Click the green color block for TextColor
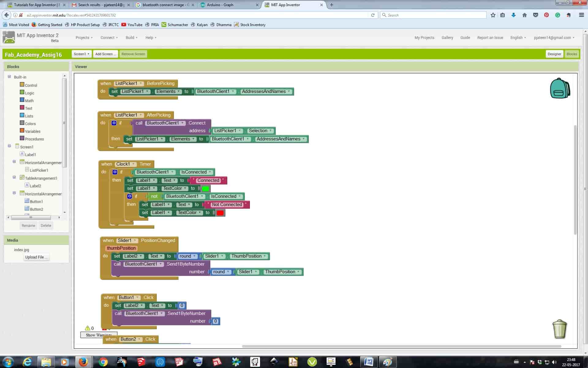Screen dimensions: 588x368 click(x=205, y=189)
